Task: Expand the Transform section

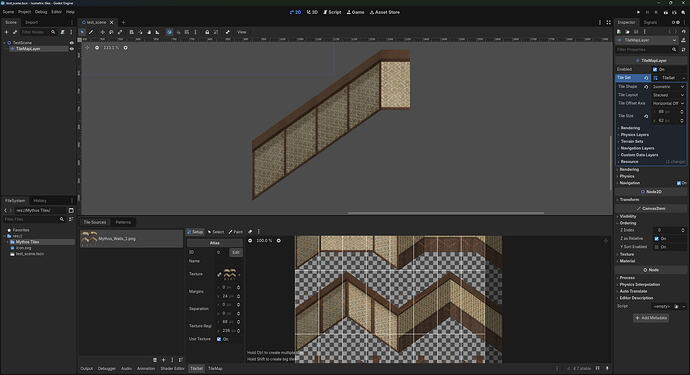Action: tap(629, 199)
